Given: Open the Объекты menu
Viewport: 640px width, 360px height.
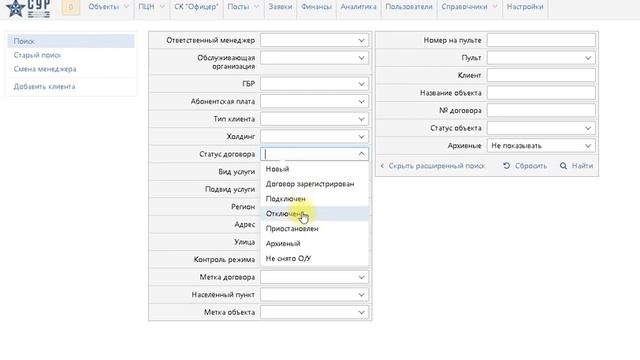Looking at the screenshot, I should pyautogui.click(x=108, y=7).
